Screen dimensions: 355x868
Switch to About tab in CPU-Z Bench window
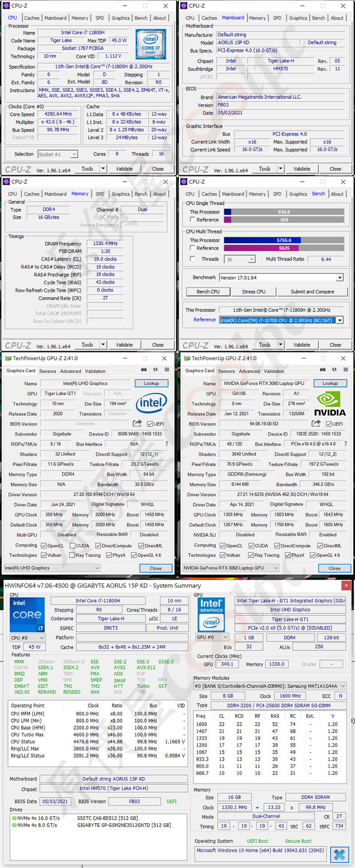337,194
